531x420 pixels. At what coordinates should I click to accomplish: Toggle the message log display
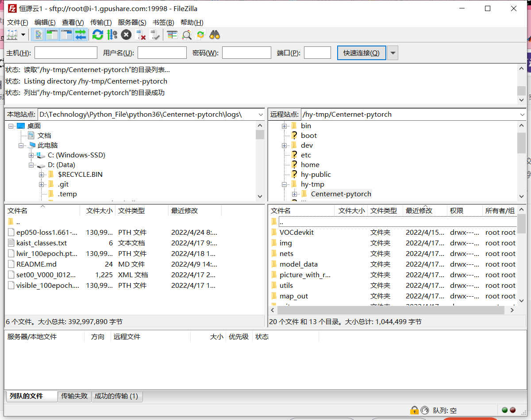click(38, 34)
